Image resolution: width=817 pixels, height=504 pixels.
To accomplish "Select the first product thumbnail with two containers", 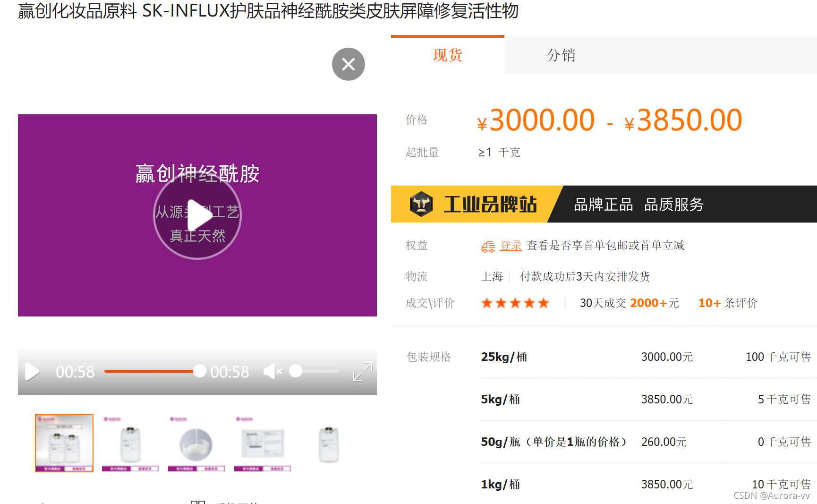I will (64, 443).
